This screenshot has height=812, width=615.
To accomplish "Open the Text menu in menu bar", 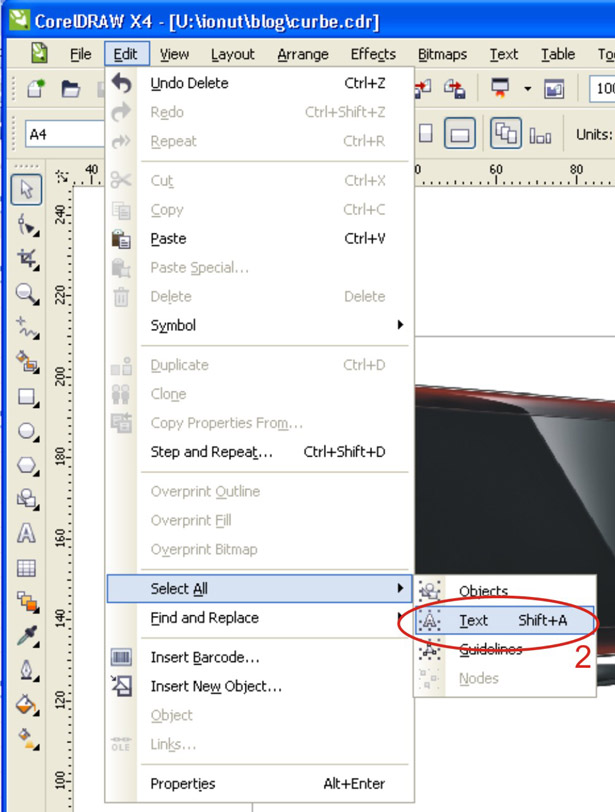I will click(x=504, y=54).
